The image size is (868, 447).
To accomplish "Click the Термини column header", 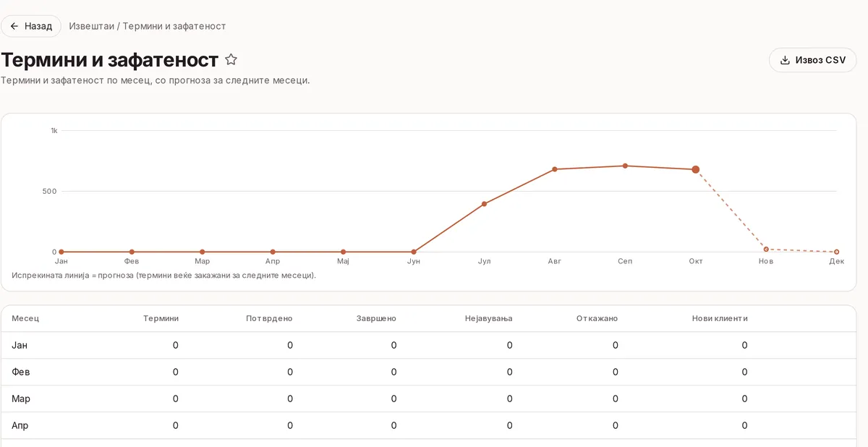I will (x=161, y=318).
